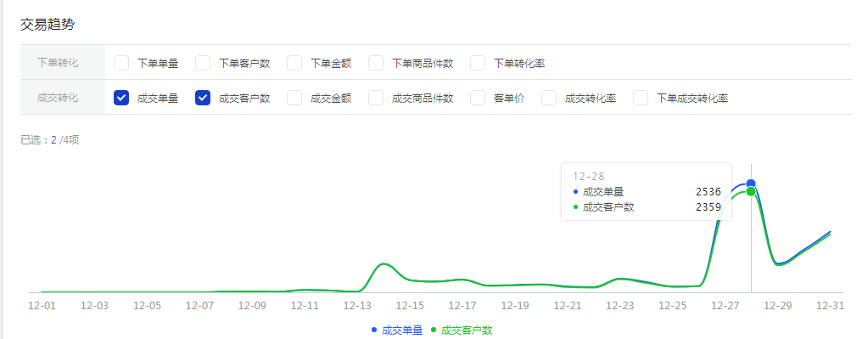
Task: Enable the 客单价 checkbox
Action: tap(478, 98)
